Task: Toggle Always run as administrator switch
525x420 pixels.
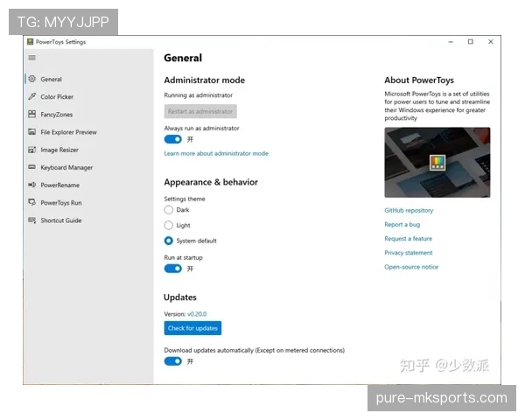Action: (x=173, y=139)
